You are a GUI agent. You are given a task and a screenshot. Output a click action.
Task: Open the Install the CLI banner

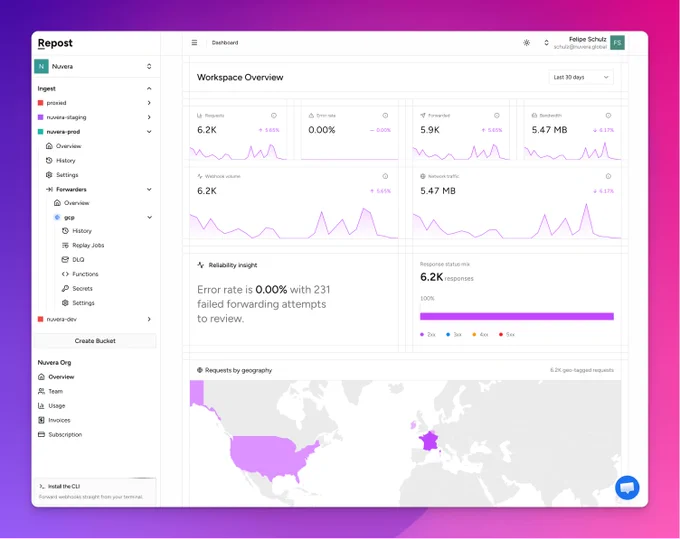tap(95, 491)
